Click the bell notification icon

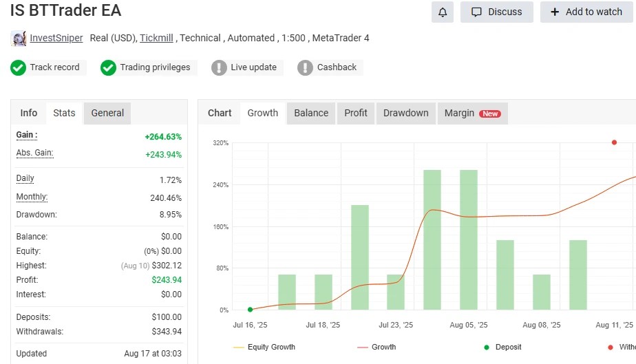click(443, 12)
